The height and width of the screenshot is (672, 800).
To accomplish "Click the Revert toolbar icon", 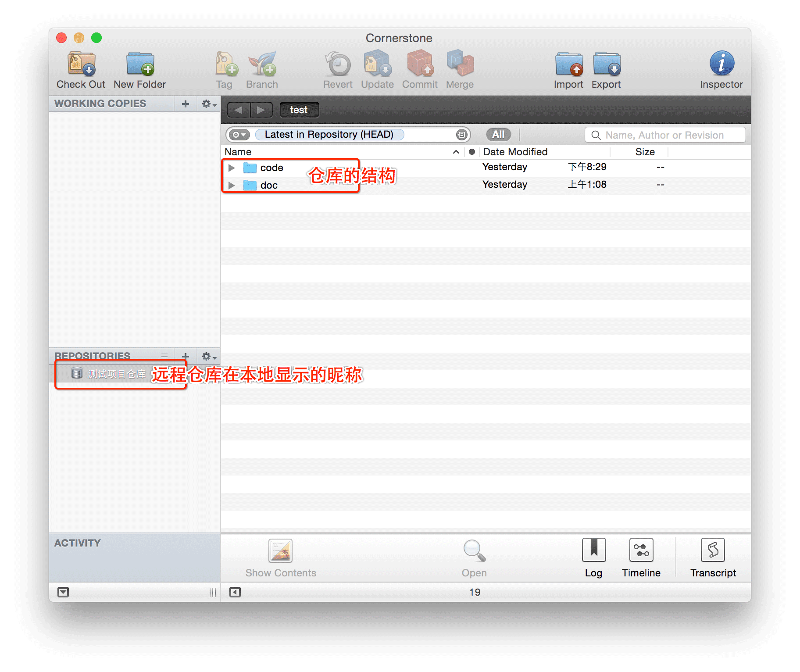I will click(338, 64).
